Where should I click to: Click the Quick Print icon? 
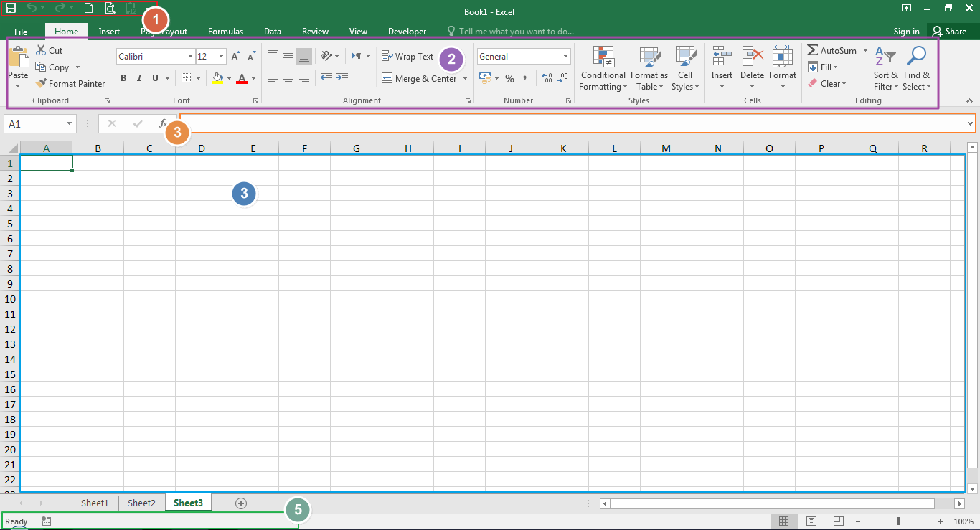click(110, 9)
